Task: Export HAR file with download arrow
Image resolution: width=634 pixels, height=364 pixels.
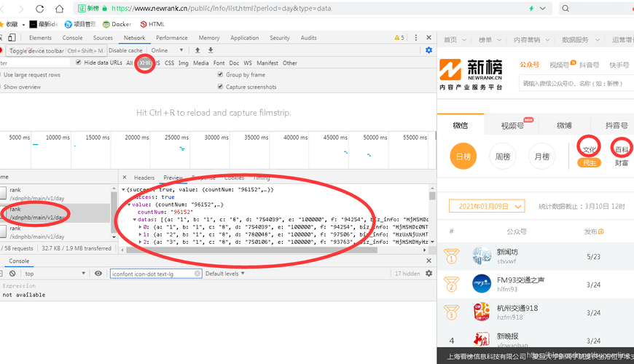Action: click(x=211, y=50)
